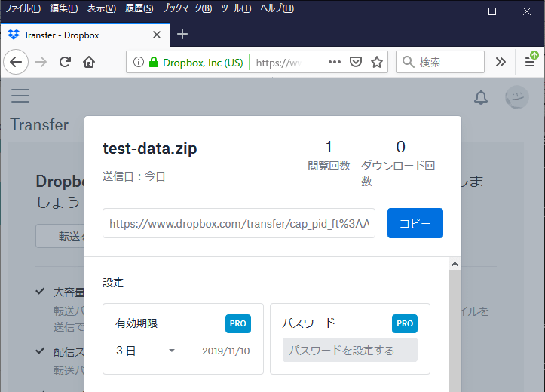The image size is (545, 392).
Task: Open notifications via the bell icon
Action: coord(481,97)
